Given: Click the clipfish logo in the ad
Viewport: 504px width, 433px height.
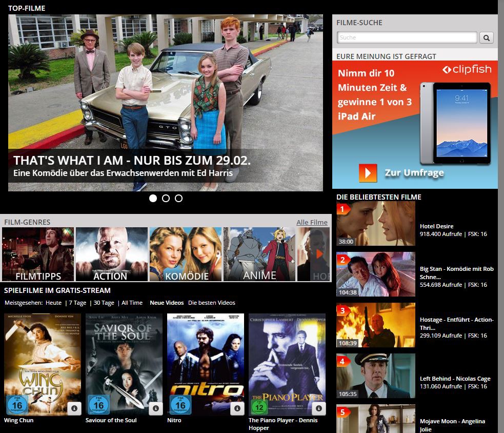Looking at the screenshot, I should tap(467, 70).
